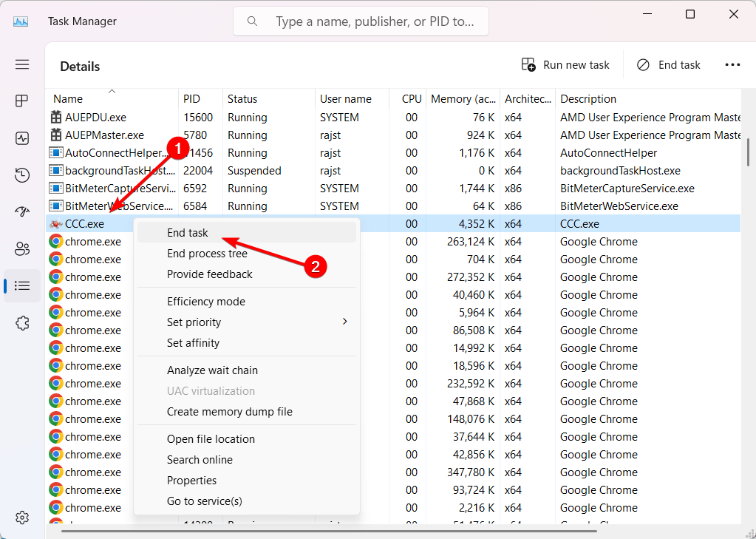The image size is (756, 539).
Task: Click the CCC.exe description cell
Action: [x=579, y=224]
